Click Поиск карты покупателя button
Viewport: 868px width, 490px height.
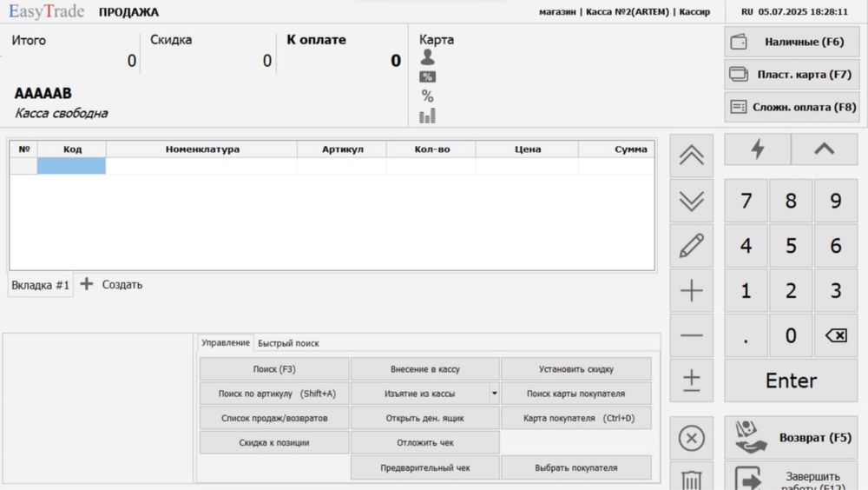[x=576, y=394]
